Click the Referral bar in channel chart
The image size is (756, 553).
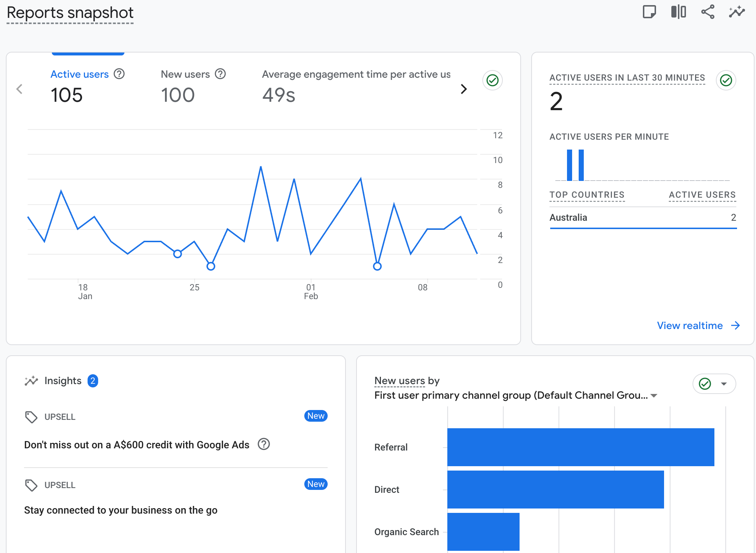(x=580, y=447)
